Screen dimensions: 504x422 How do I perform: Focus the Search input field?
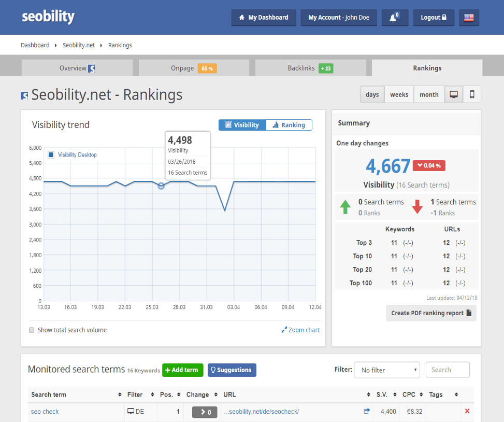(448, 370)
